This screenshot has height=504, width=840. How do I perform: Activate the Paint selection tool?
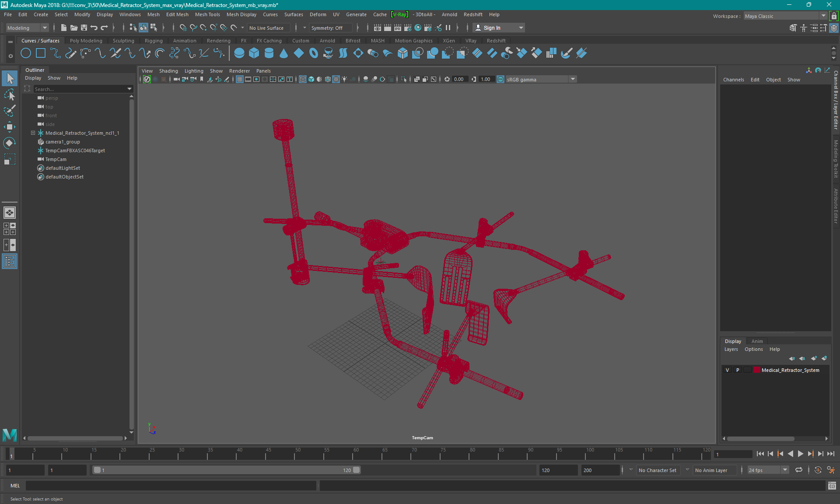tap(10, 111)
